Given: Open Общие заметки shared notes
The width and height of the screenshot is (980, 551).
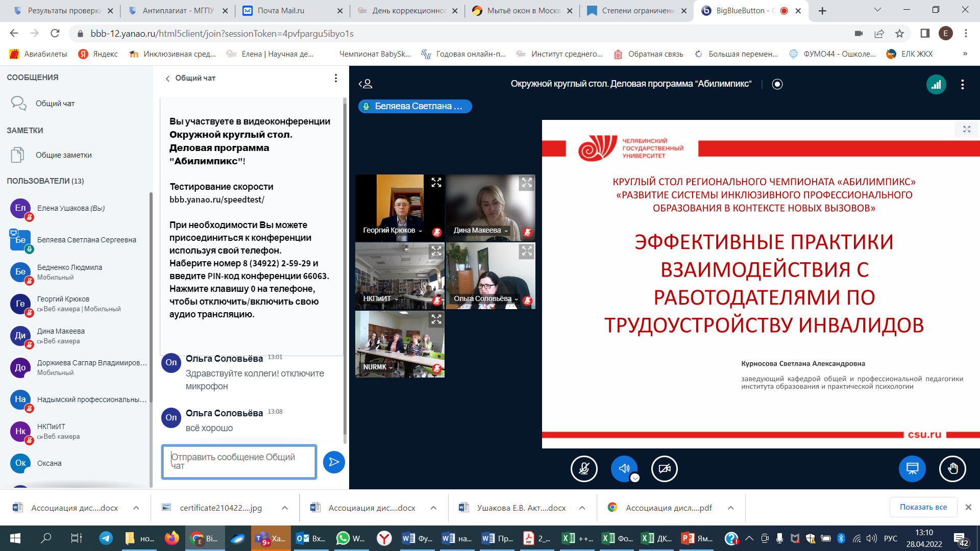Looking at the screenshot, I should pyautogui.click(x=63, y=155).
